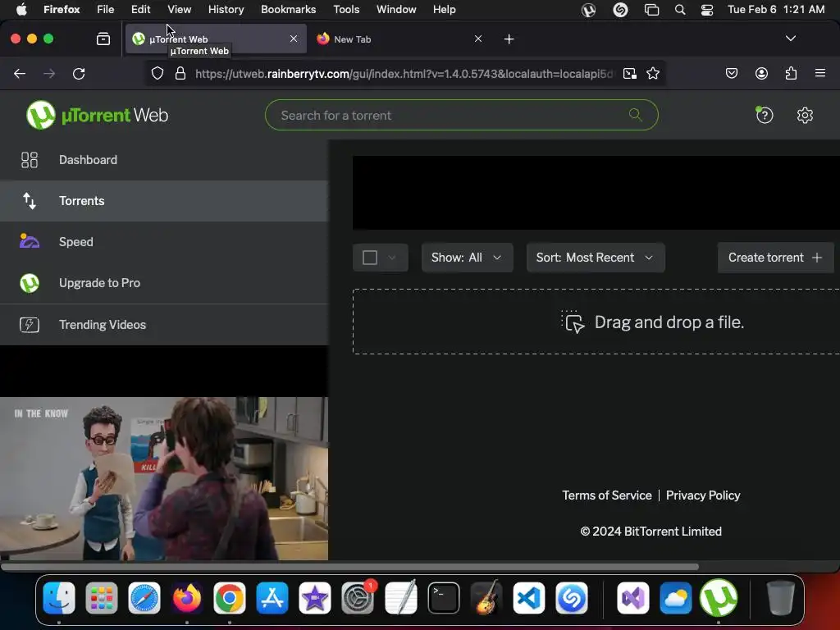Click the address bar URL
The image size is (840, 630).
404,73
